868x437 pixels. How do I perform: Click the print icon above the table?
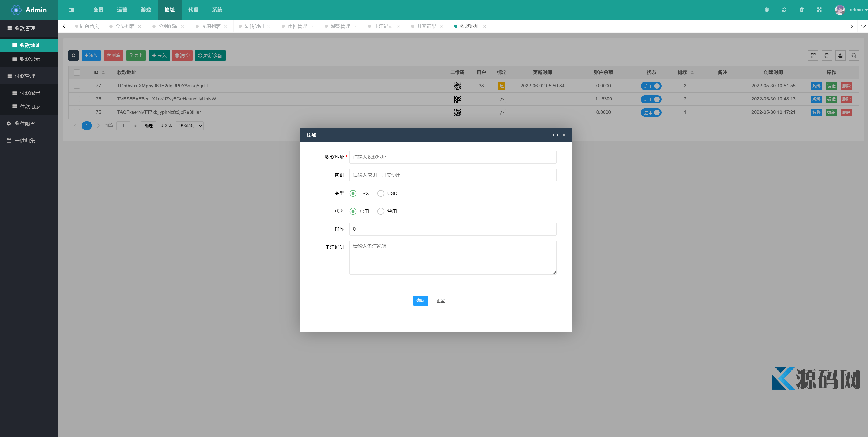pyautogui.click(x=827, y=55)
